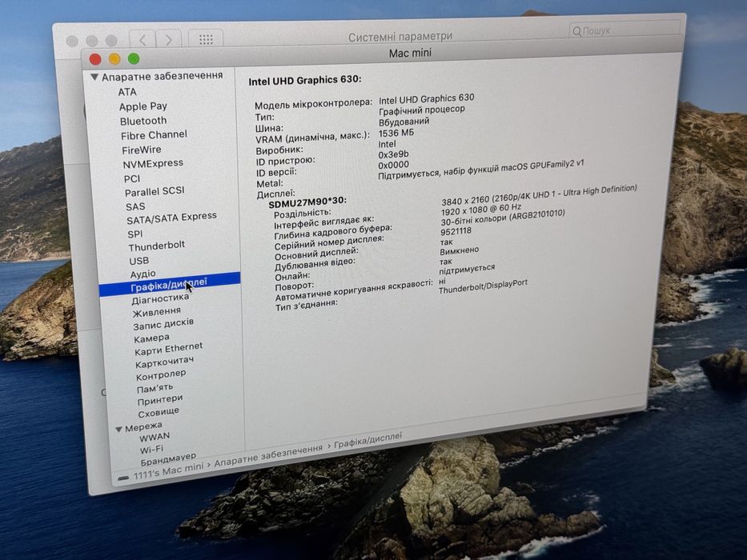
Task: Go forward in Системні параметри window
Action: click(169, 39)
